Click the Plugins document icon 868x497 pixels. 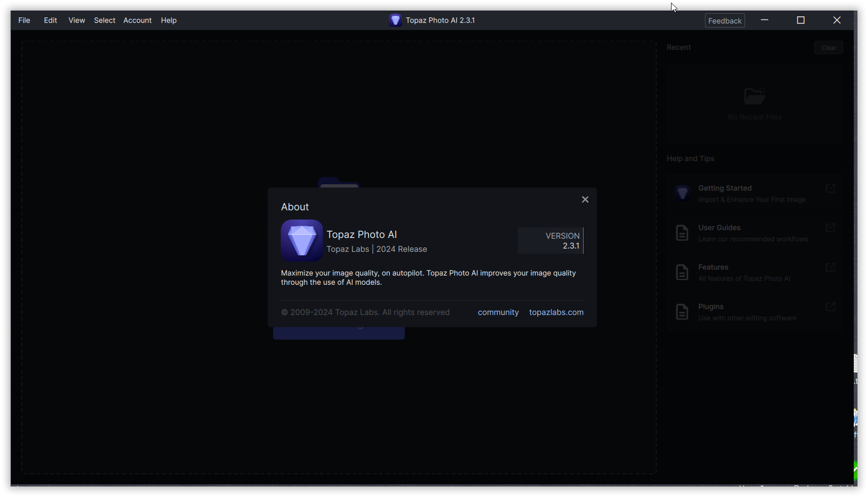pyautogui.click(x=682, y=312)
